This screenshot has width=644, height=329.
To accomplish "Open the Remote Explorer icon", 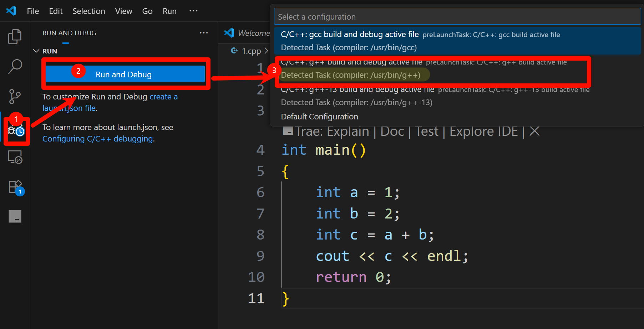I will (15, 157).
